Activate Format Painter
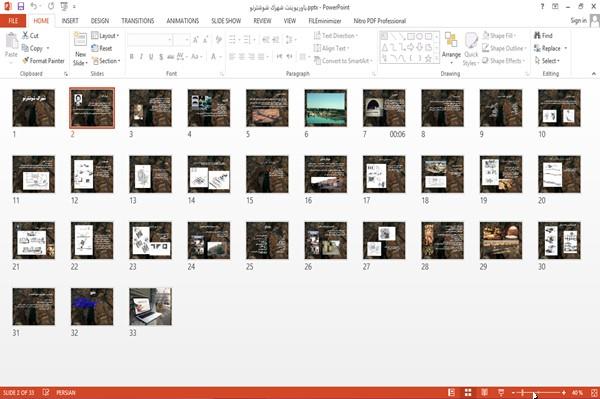 click(x=43, y=61)
